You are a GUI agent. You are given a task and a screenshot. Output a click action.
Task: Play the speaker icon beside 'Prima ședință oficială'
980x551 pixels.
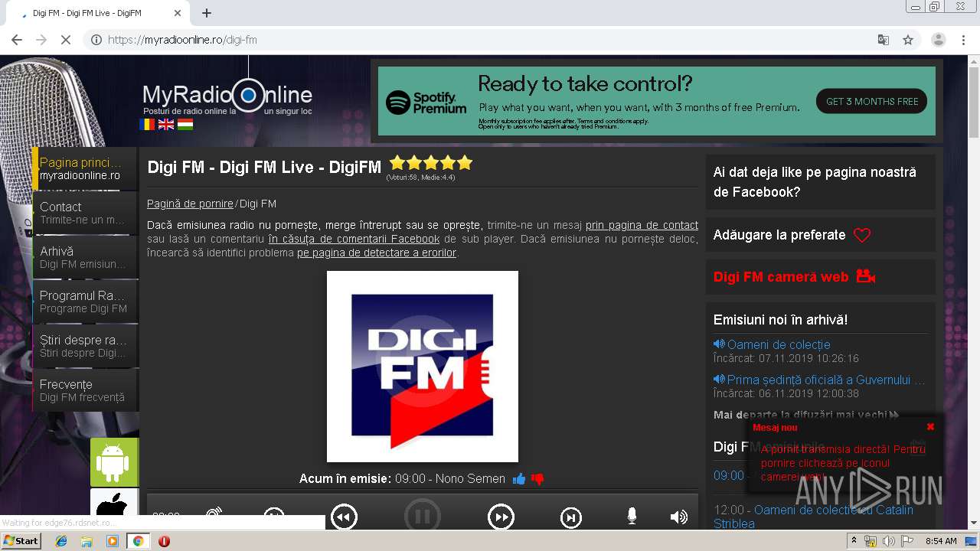(x=719, y=380)
